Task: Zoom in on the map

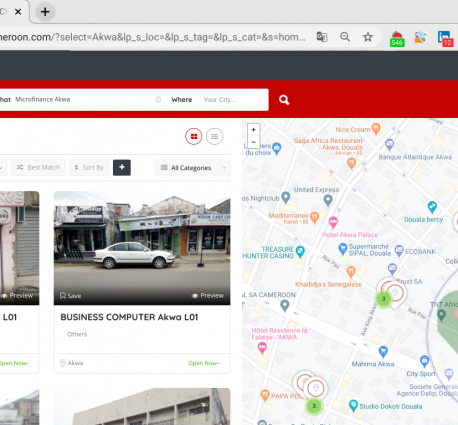Action: point(253,130)
